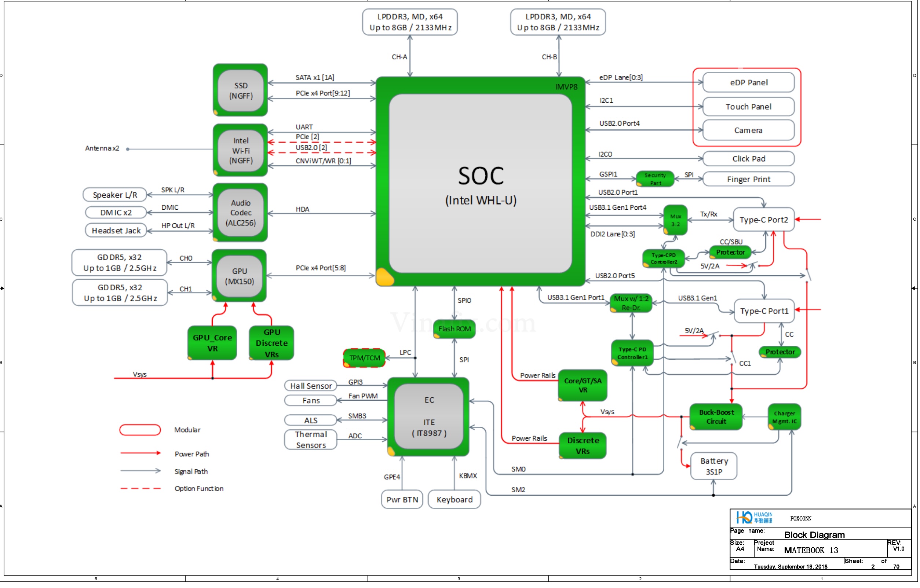Screen dimensions: 920x588
Task: Select the FOXCONN text in title block
Action: 801,518
